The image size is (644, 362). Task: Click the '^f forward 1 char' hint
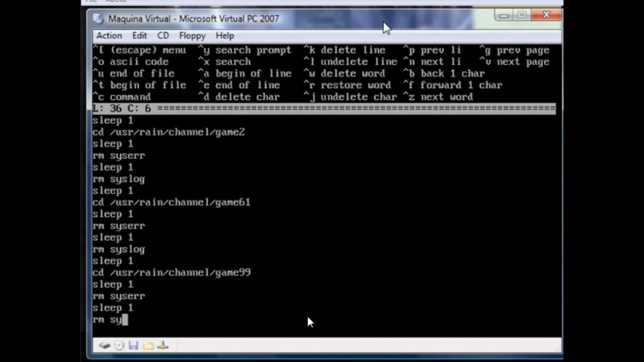(x=452, y=85)
